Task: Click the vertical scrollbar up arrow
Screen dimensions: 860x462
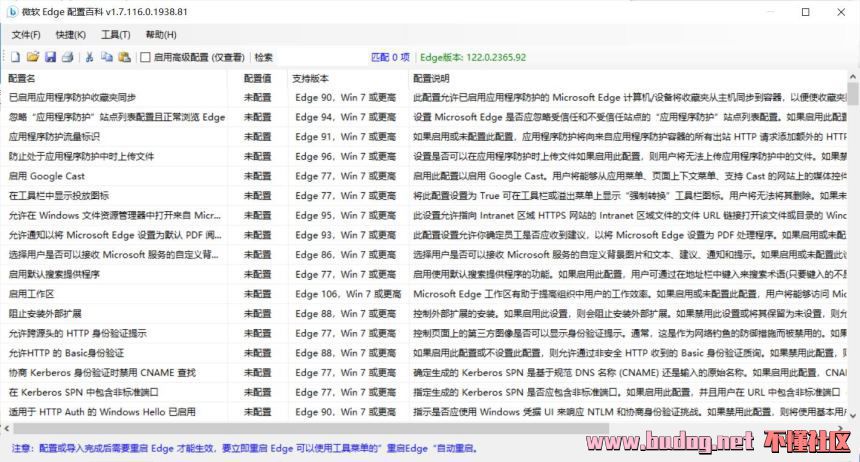Action: coord(853,77)
